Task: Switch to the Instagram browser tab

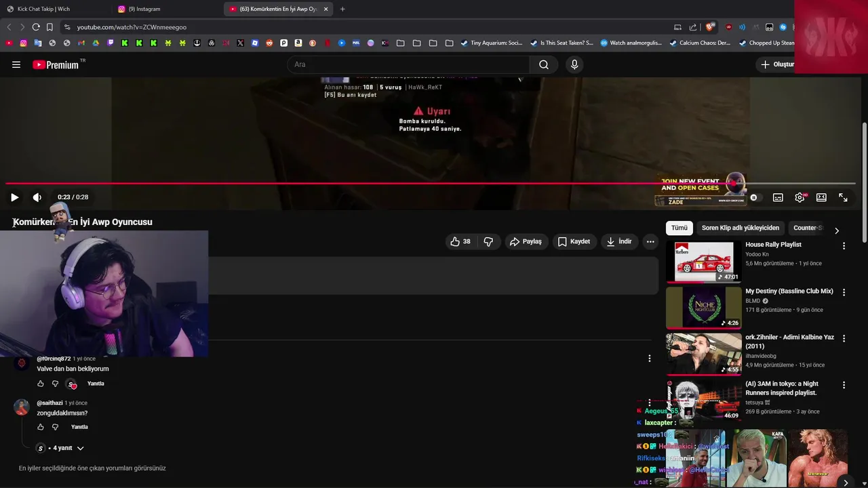Action: (x=167, y=9)
